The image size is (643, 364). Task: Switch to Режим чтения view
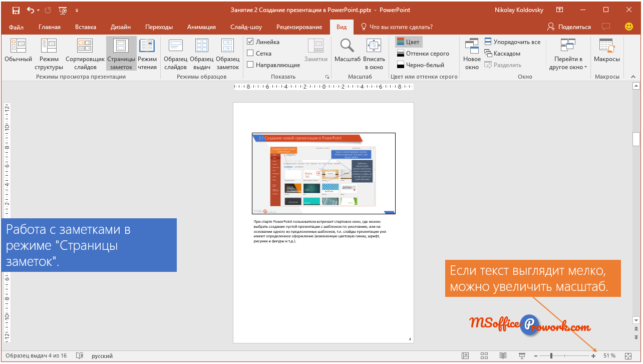coord(147,54)
